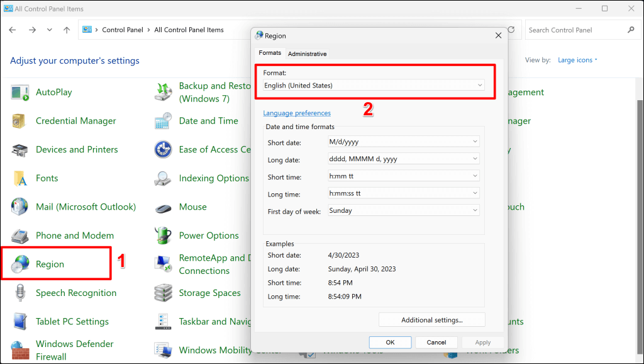Viewport: 644px width, 364px height.
Task: Open Additional settings
Action: [x=431, y=320]
